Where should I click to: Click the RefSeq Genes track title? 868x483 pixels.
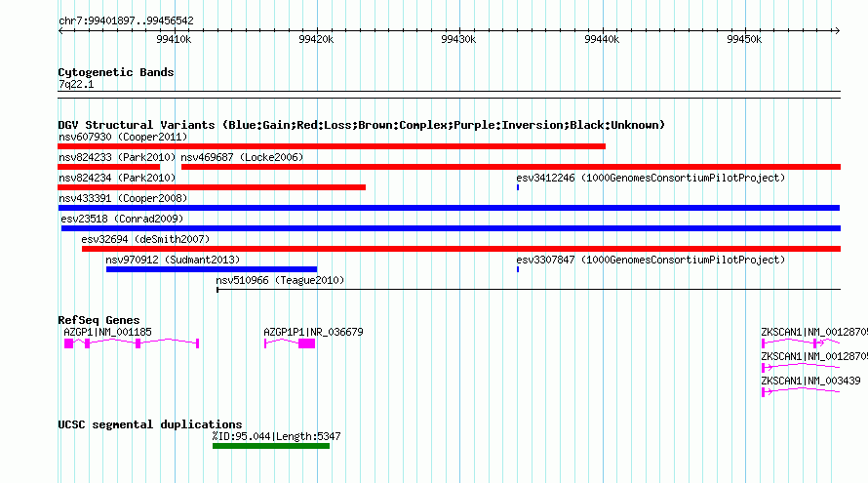pyautogui.click(x=99, y=320)
